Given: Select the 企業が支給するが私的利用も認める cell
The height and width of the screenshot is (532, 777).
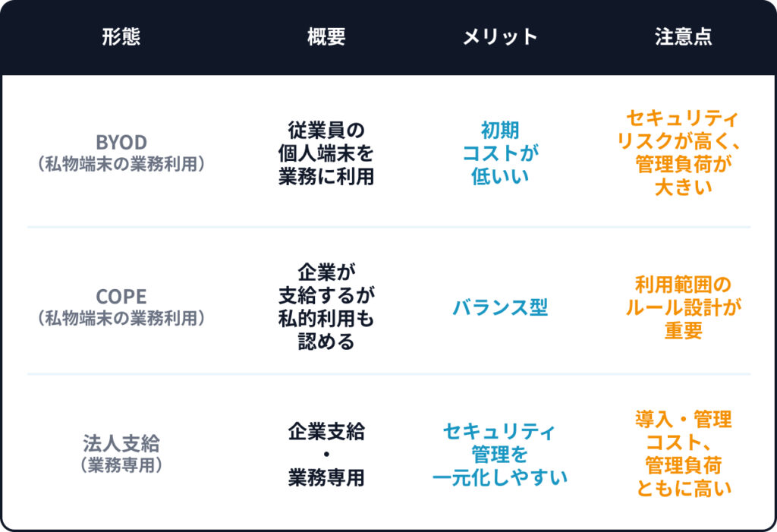Looking at the screenshot, I should click(326, 307).
